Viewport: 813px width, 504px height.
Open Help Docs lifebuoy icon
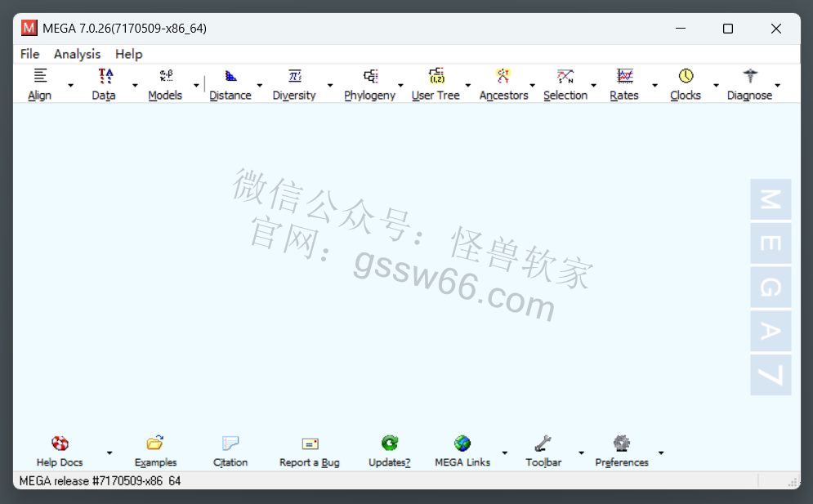(x=60, y=444)
